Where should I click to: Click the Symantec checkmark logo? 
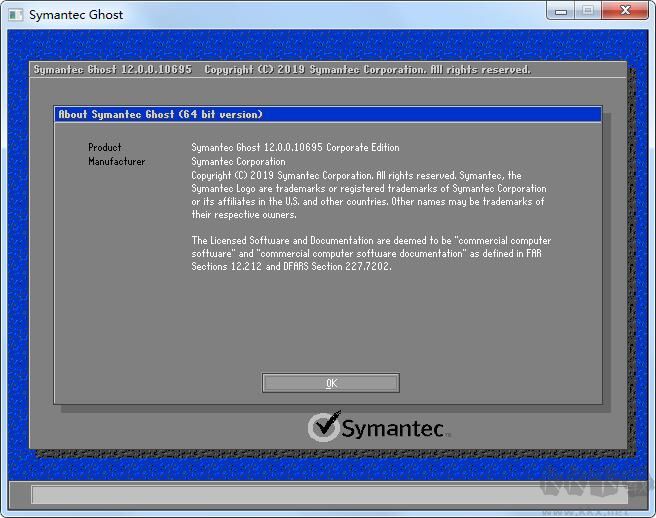tap(324, 426)
